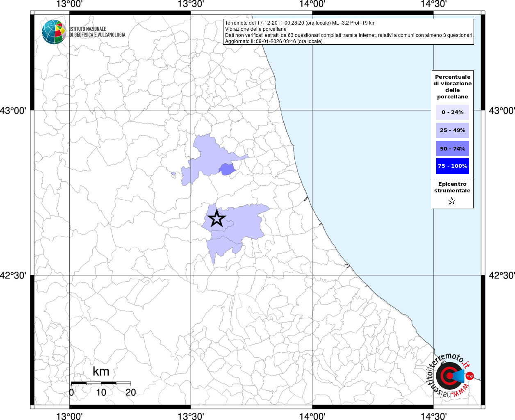The height and width of the screenshot is (420, 515).
Task: Click the top axis label 14°00'
Action: point(312,4)
